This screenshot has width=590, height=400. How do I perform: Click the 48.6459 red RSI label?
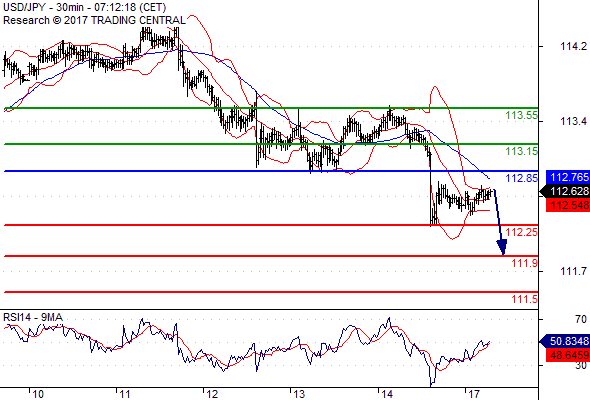pyautogui.click(x=568, y=355)
